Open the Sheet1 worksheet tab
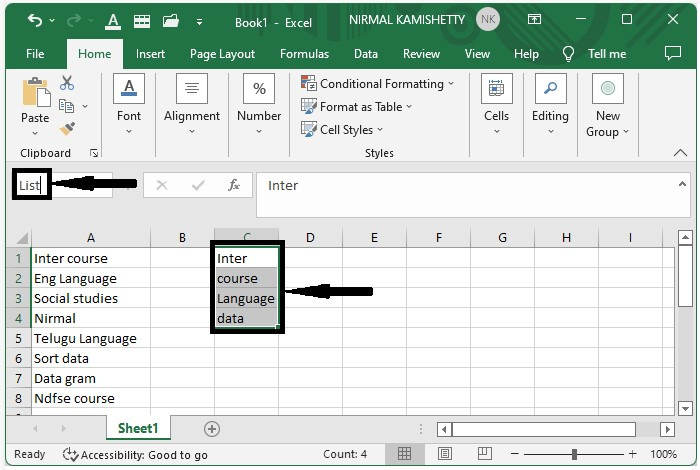700x470 pixels. pyautogui.click(x=138, y=428)
